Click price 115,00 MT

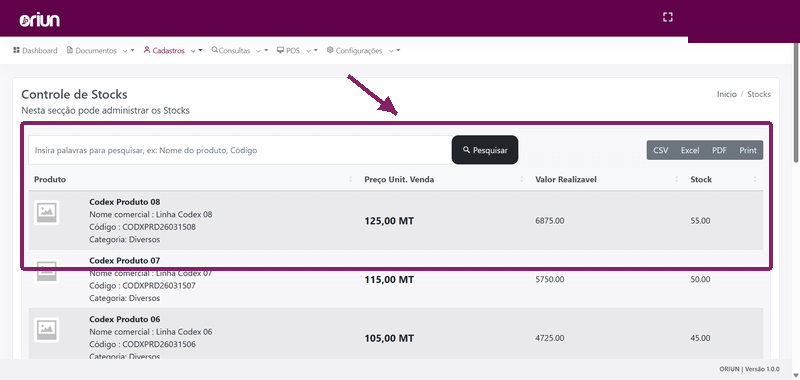(x=389, y=280)
